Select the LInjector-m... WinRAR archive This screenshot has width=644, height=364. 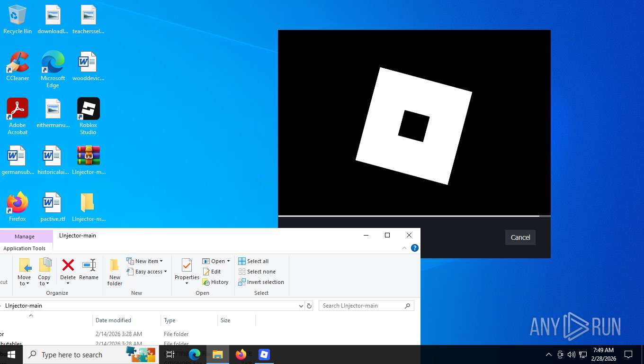[88, 160]
